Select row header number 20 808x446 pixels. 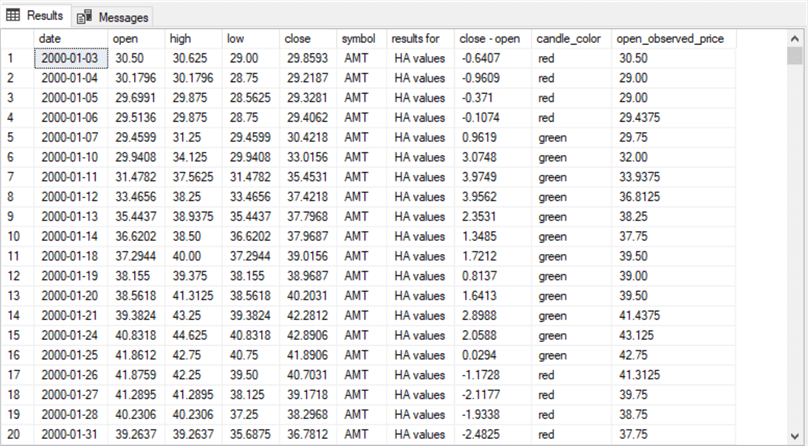click(x=18, y=434)
